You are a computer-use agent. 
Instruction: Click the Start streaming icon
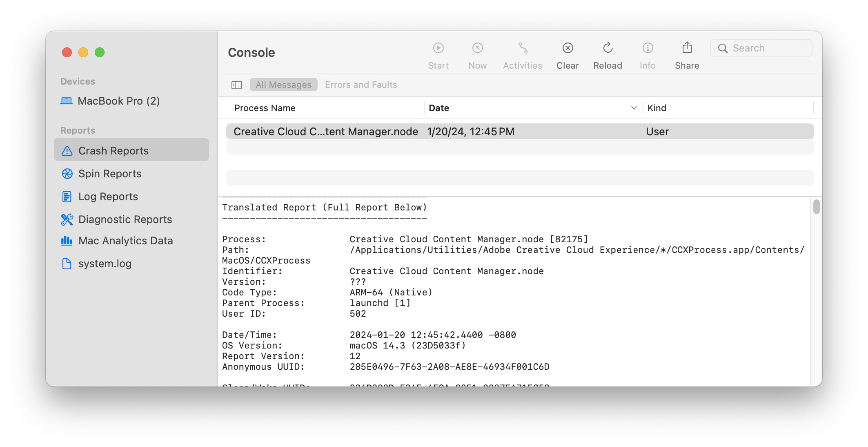click(438, 48)
